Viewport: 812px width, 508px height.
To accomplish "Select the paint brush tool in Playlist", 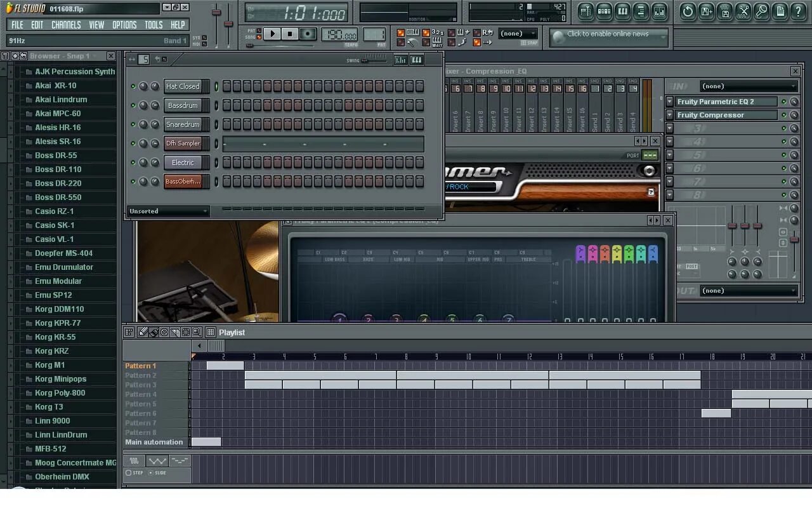I will tap(154, 332).
